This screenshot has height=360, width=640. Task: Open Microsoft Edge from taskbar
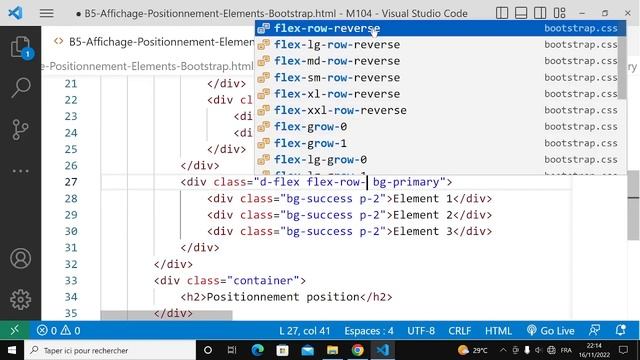[258, 350]
